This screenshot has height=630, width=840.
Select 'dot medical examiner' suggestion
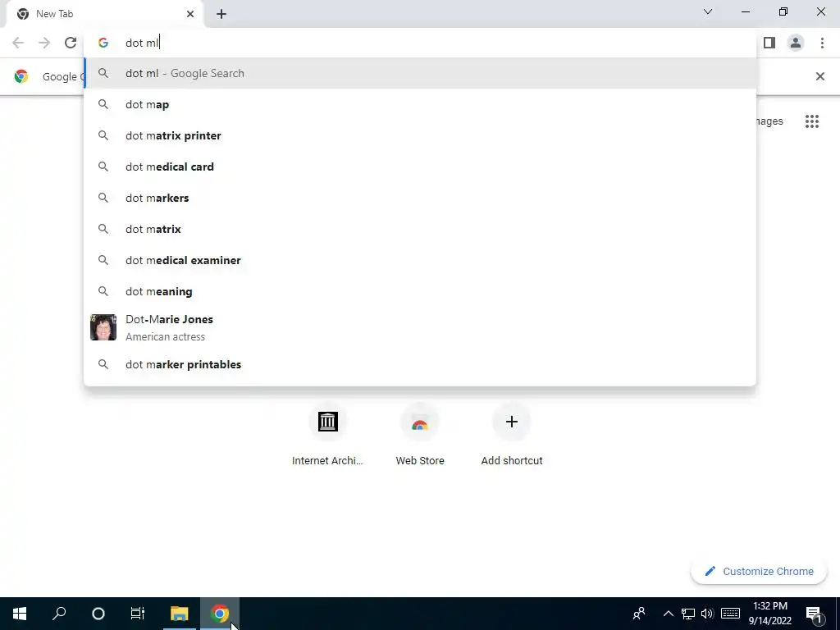pos(421,260)
